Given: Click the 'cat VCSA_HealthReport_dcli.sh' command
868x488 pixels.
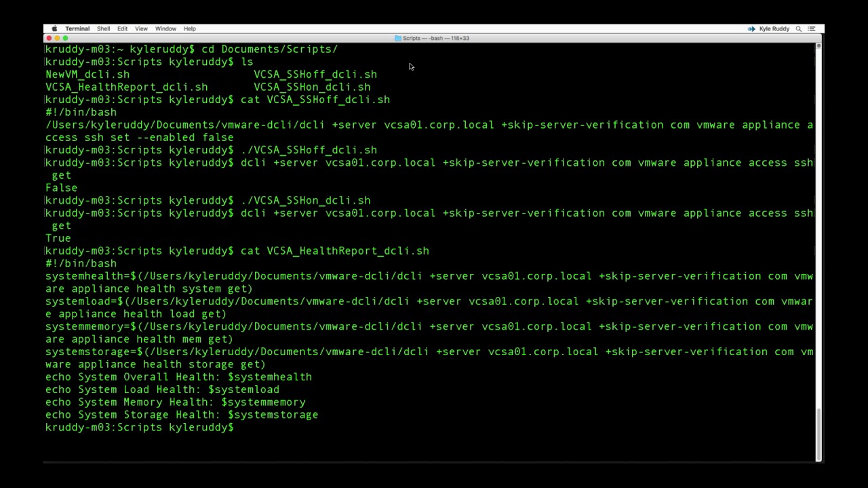Looking at the screenshot, I should click(335, 251).
